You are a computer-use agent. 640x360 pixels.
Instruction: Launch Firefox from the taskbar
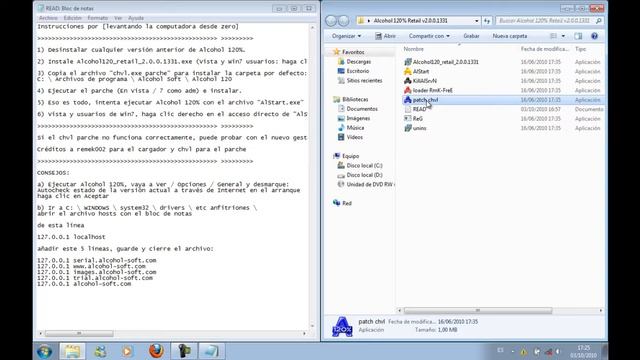click(x=156, y=351)
